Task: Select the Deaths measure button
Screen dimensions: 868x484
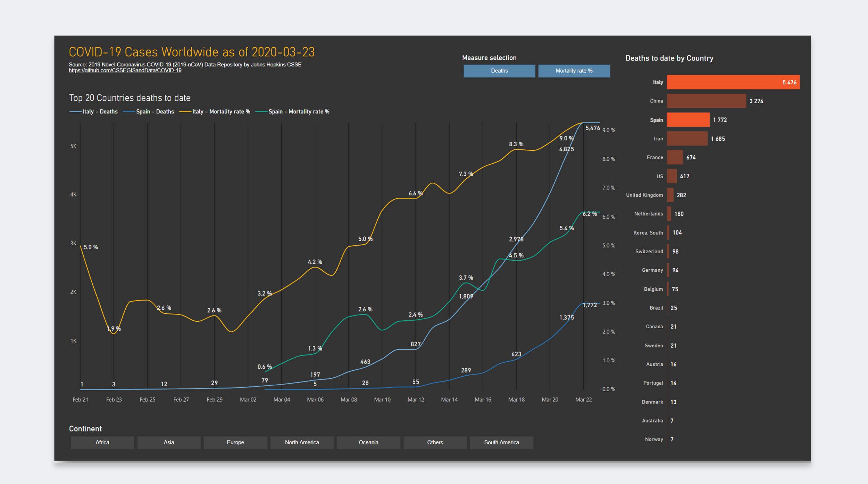Action: 499,71
